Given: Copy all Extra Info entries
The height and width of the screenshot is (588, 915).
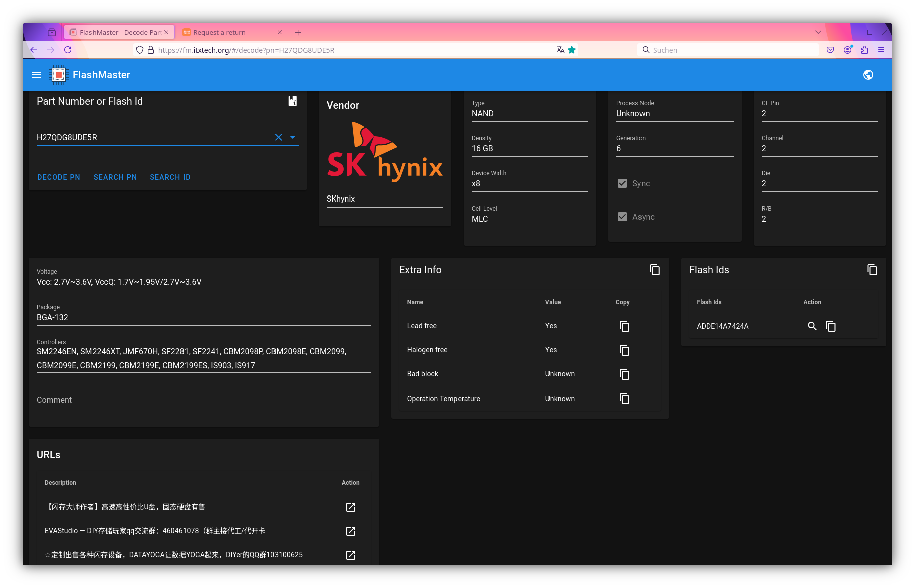Looking at the screenshot, I should coord(655,270).
